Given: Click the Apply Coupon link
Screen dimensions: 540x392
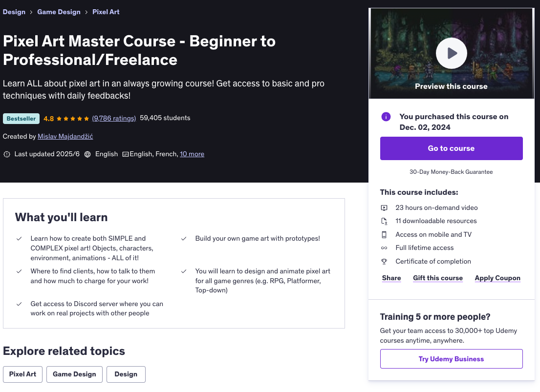Looking at the screenshot, I should click(x=497, y=278).
